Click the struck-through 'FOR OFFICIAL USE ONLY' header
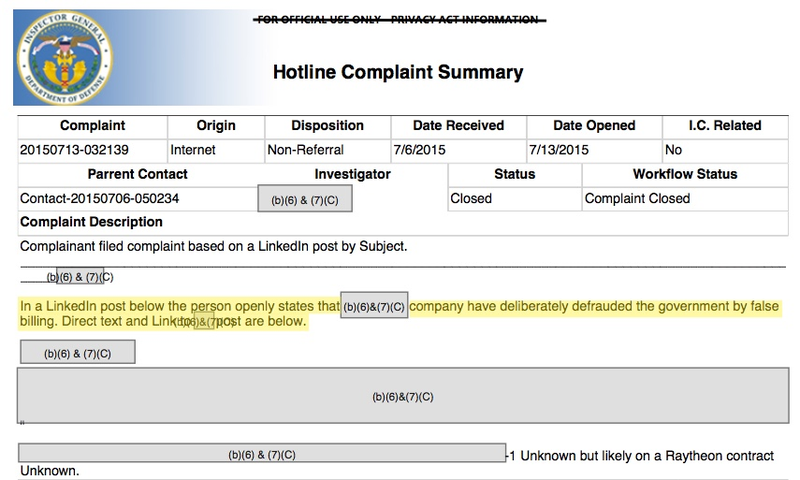 pos(399,19)
